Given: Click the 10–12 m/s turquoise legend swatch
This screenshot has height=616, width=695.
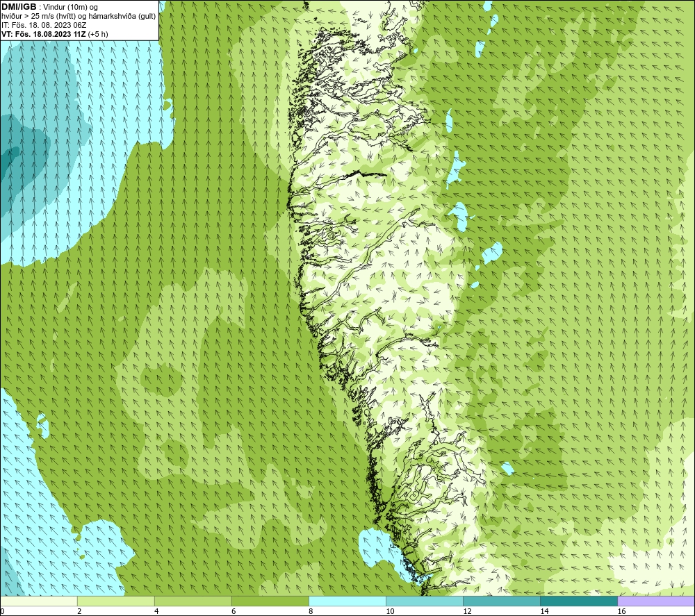Looking at the screenshot, I should point(424,601).
